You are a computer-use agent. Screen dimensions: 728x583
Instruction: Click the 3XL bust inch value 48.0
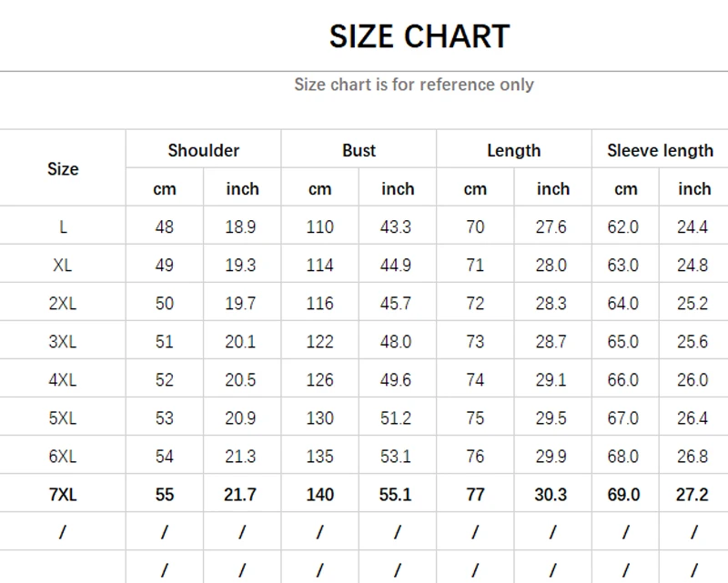[396, 342]
